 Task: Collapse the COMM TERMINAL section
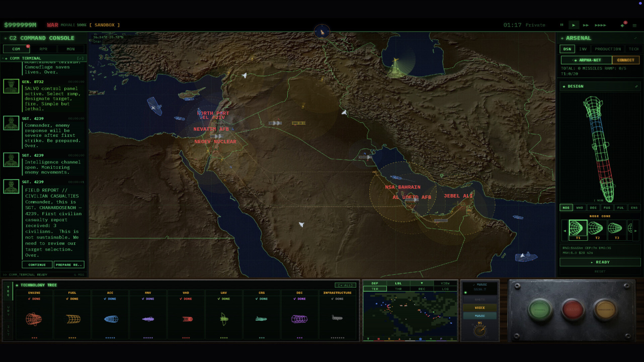click(80, 58)
